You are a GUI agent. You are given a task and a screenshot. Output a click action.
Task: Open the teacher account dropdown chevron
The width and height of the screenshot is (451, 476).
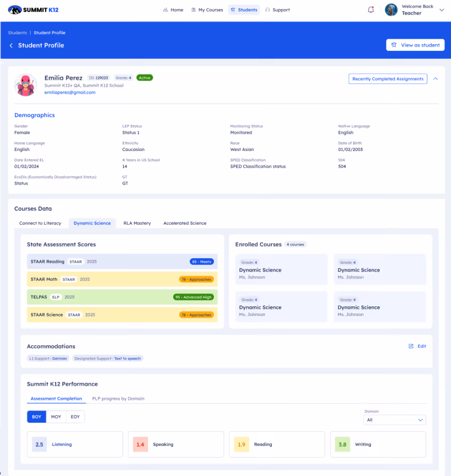[x=442, y=10]
